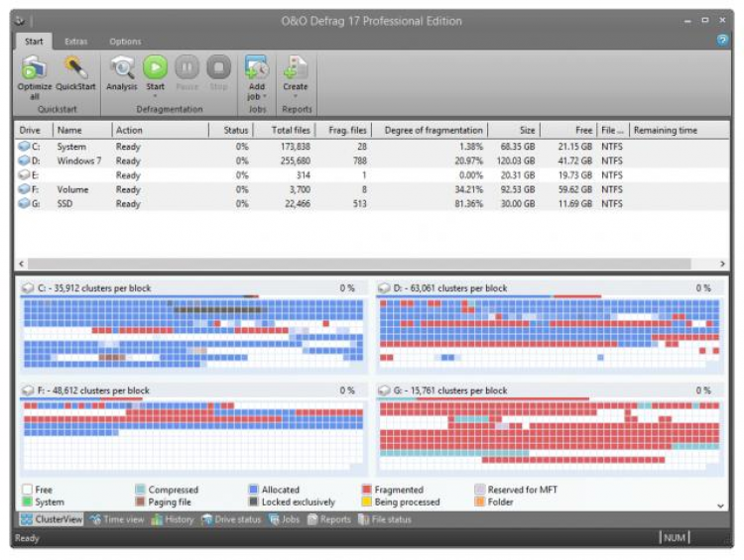Click the drive icon beside G: cluster map title
This screenshot has height=560, width=744.
point(384,391)
